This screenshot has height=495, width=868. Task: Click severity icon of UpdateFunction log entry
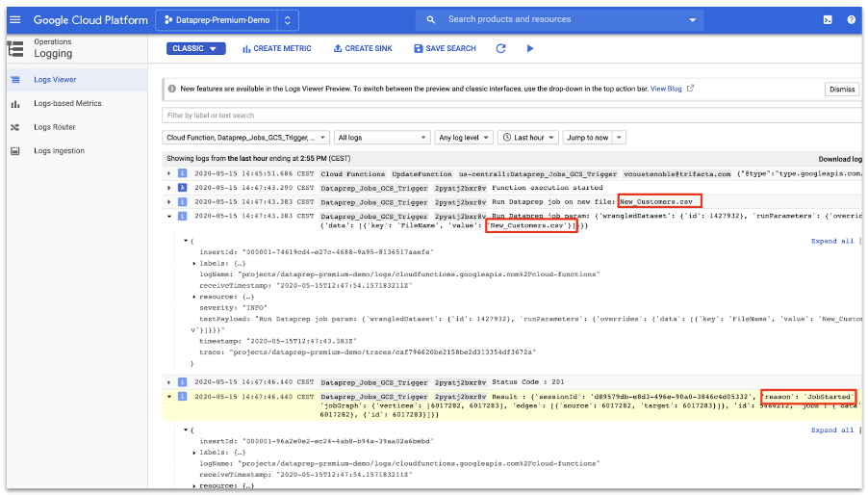click(x=182, y=173)
